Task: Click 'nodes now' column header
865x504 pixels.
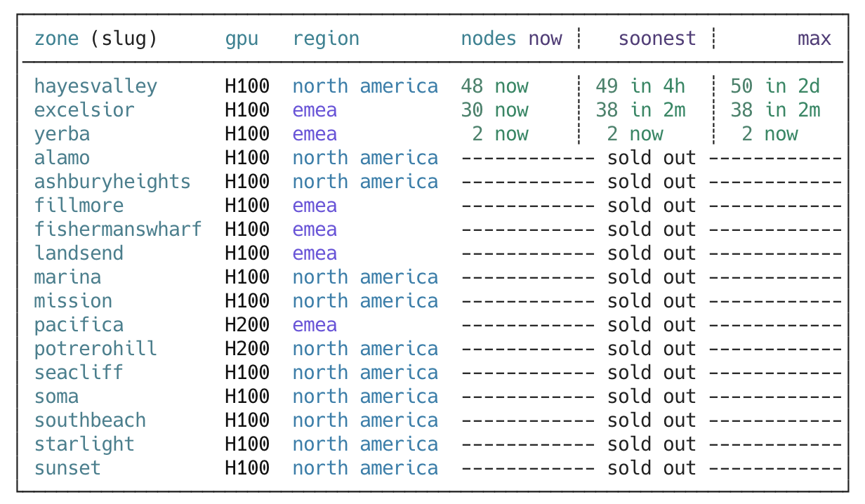Action: point(511,39)
